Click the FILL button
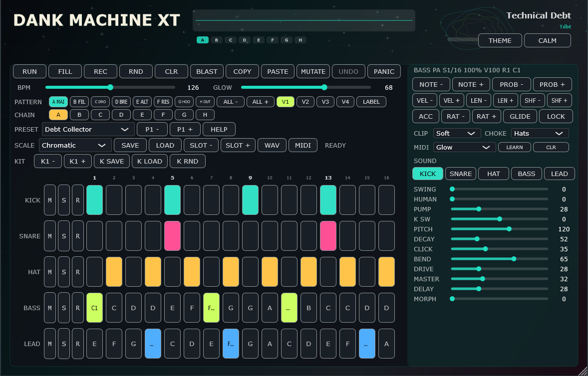The height and width of the screenshot is (376, 588). [x=65, y=71]
